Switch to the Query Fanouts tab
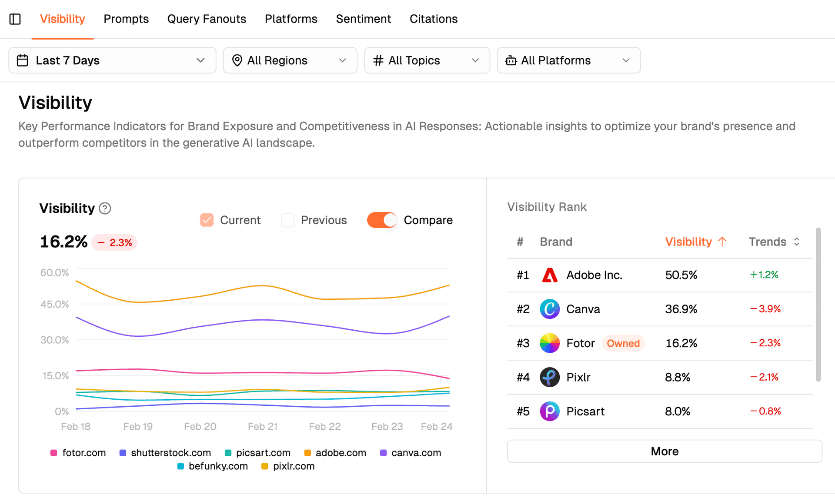The image size is (835, 504). (207, 19)
